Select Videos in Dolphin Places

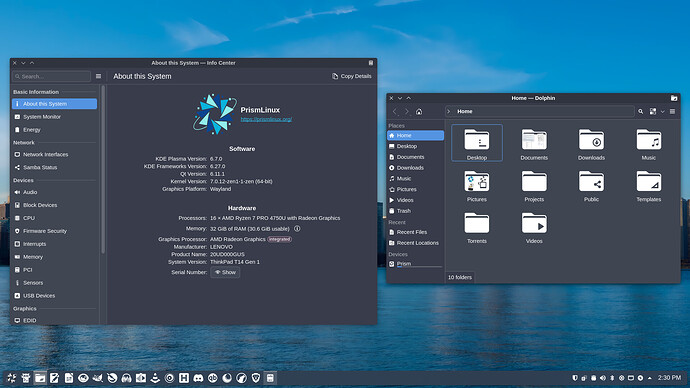tap(415, 200)
